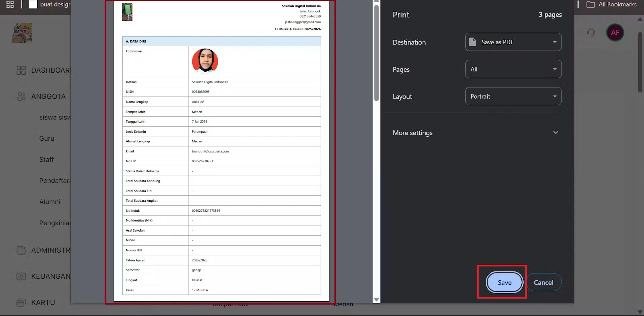This screenshot has width=644, height=316.
Task: Click the Tahun Ajaran value 2025/2026
Action: click(200, 260)
